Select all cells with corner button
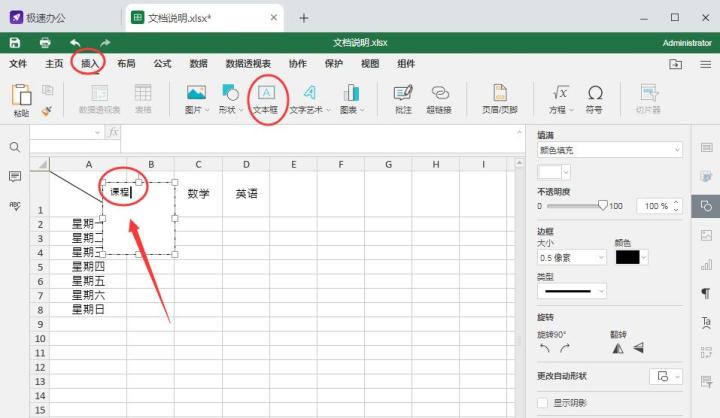 [40, 164]
